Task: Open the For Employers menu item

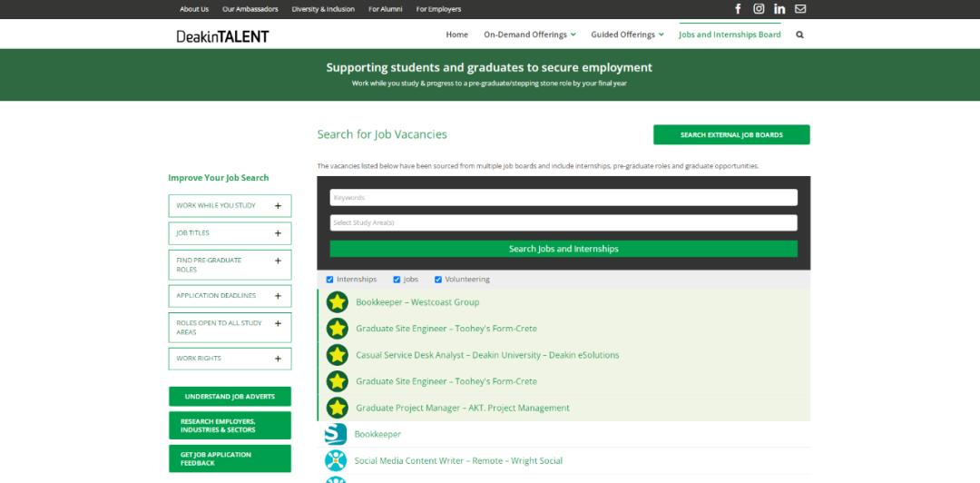Action: [438, 9]
